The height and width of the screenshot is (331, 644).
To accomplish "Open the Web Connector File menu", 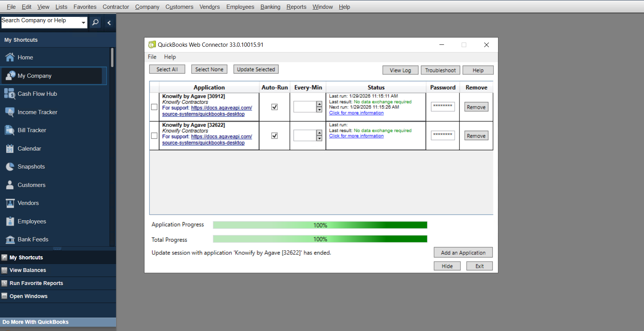I will (x=152, y=57).
